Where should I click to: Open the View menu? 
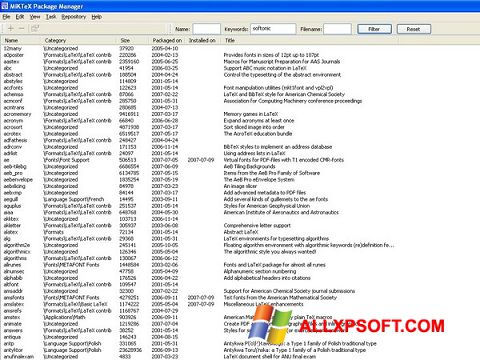[35, 17]
